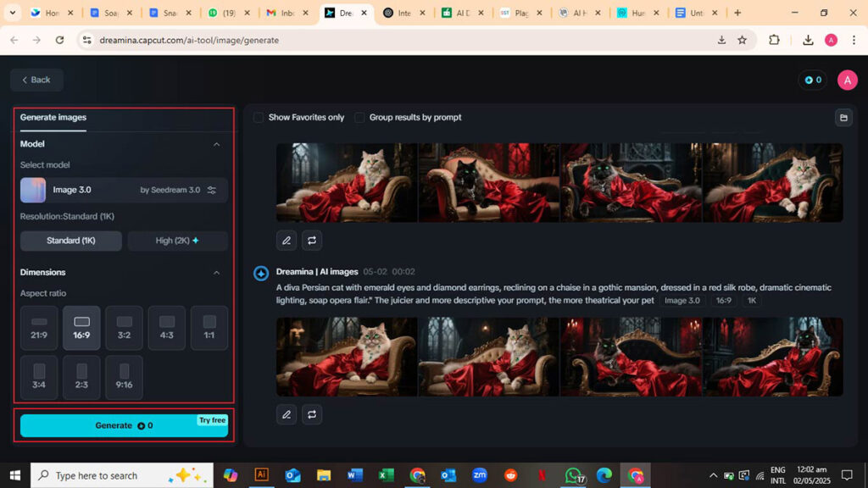The height and width of the screenshot is (488, 868).
Task: Select 1:1 aspect ratio
Action: pos(209,328)
